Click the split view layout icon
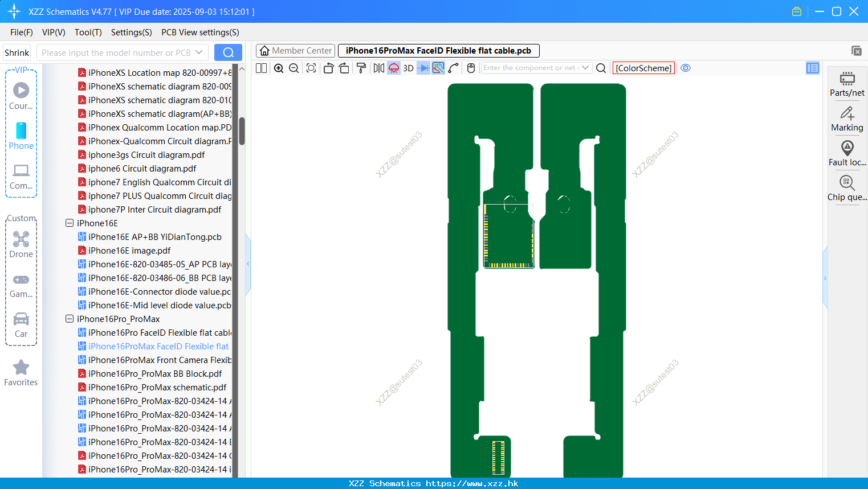868x489 pixels. (261, 68)
